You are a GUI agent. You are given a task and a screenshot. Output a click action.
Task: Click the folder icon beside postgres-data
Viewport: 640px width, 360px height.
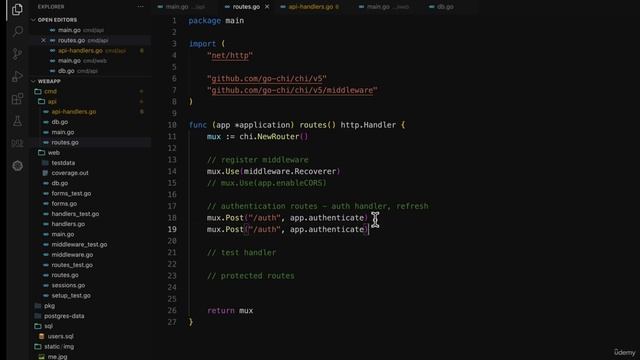[x=38, y=316]
